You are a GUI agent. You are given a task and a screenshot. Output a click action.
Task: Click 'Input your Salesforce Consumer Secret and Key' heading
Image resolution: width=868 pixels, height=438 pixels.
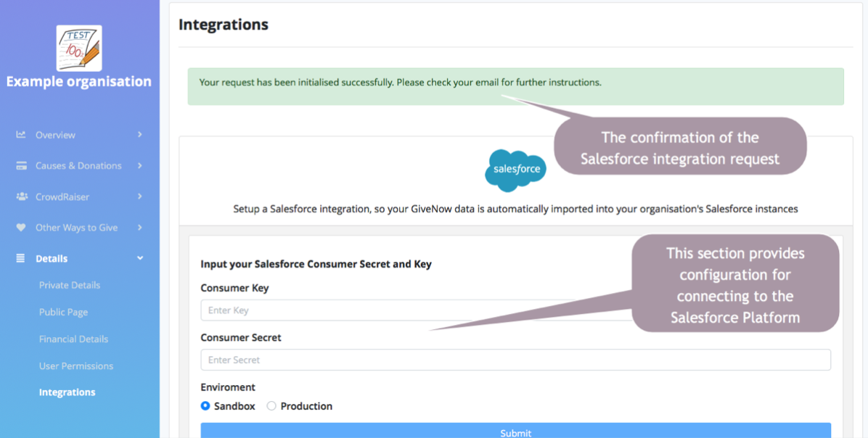316,265
